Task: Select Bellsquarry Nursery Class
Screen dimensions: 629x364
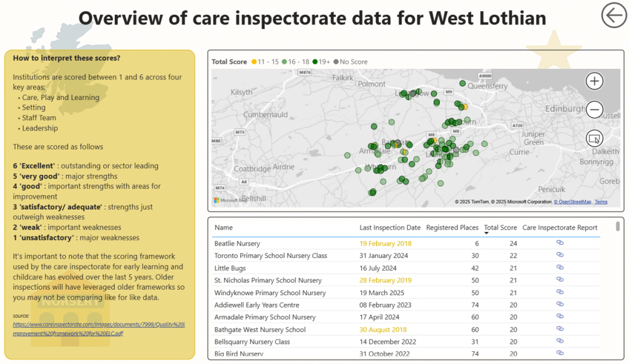Action: pyautogui.click(x=252, y=341)
